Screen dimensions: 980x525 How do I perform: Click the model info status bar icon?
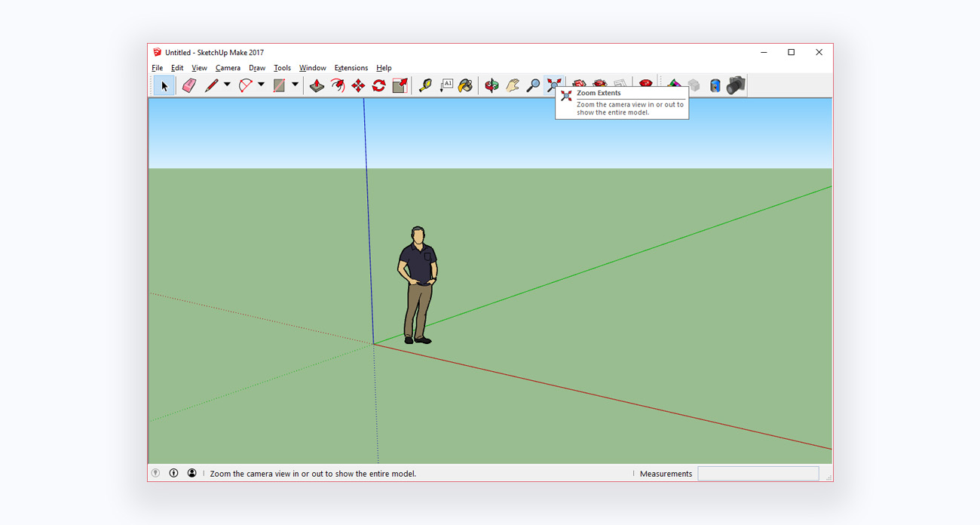pos(173,474)
